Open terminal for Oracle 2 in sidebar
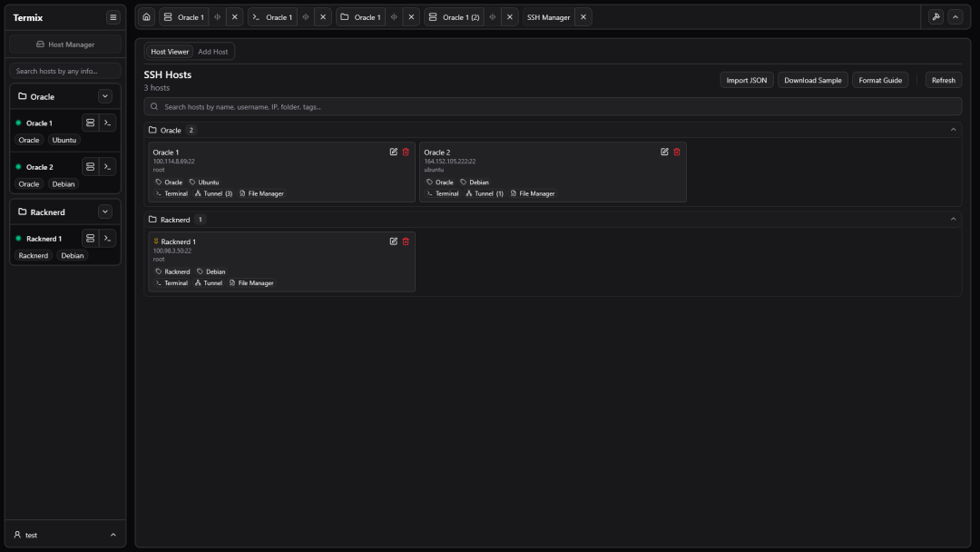980x552 pixels. [x=107, y=167]
